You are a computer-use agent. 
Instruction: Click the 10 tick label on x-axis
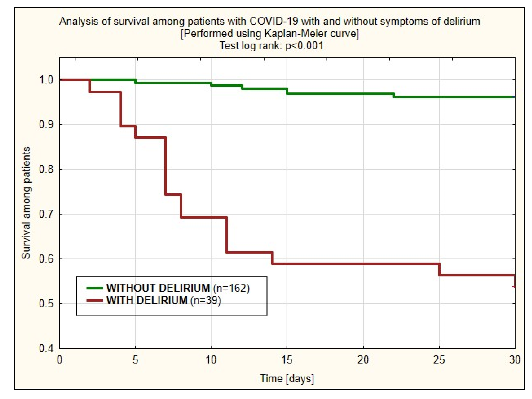pyautogui.click(x=211, y=360)
